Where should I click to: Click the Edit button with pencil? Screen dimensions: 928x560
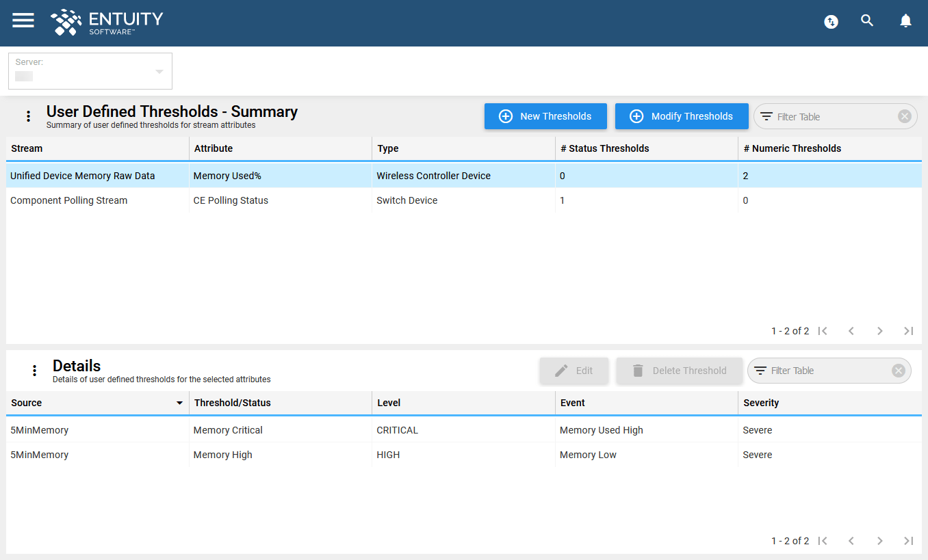click(573, 371)
